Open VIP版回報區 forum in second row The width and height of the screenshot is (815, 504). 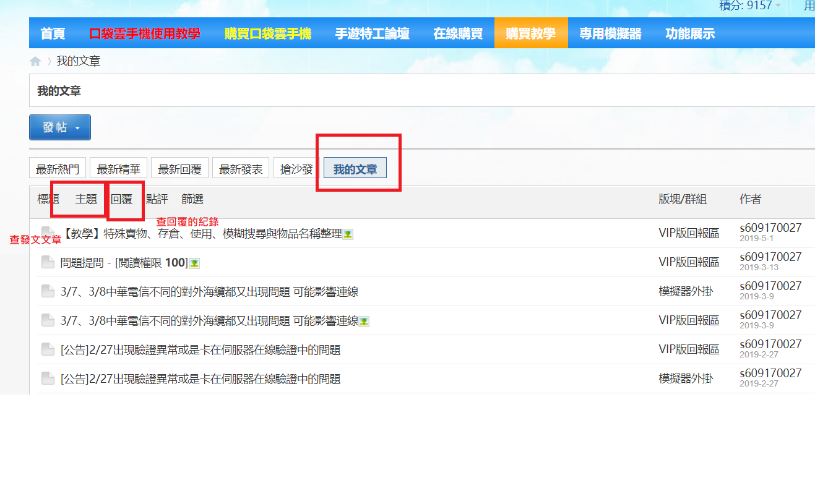coord(689,263)
